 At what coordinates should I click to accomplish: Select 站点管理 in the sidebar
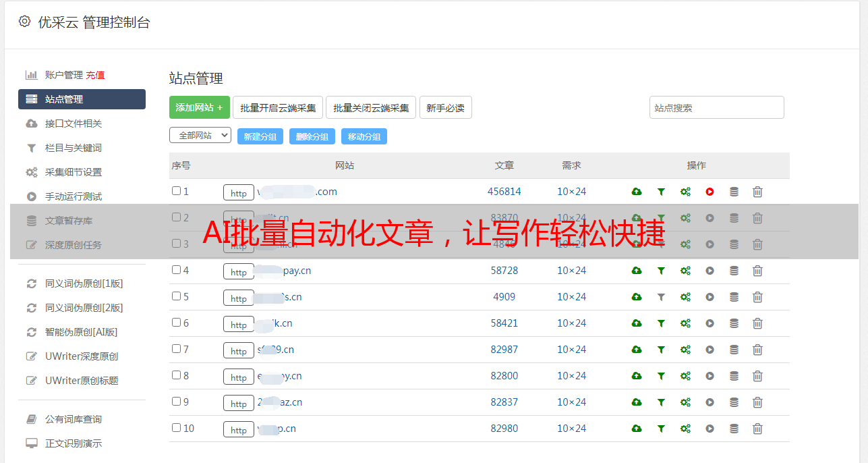82,99
